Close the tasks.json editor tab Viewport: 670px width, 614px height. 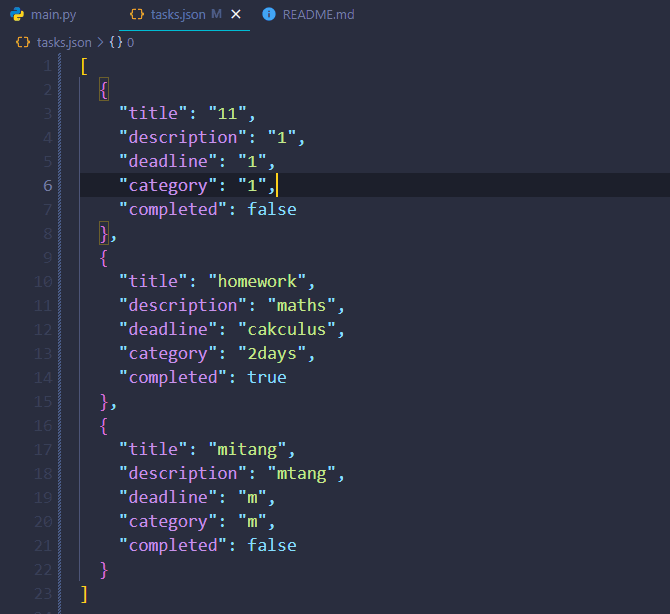[x=235, y=15]
